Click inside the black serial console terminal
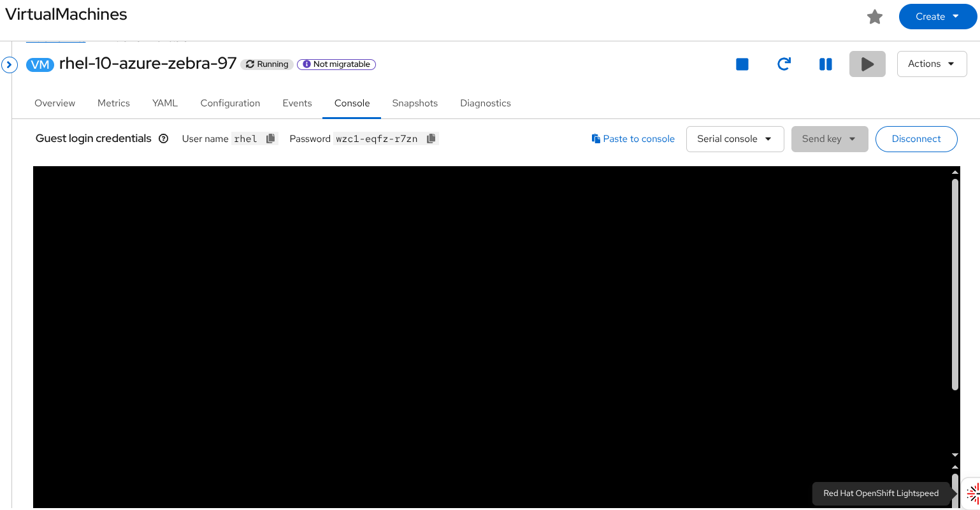 coord(491,337)
